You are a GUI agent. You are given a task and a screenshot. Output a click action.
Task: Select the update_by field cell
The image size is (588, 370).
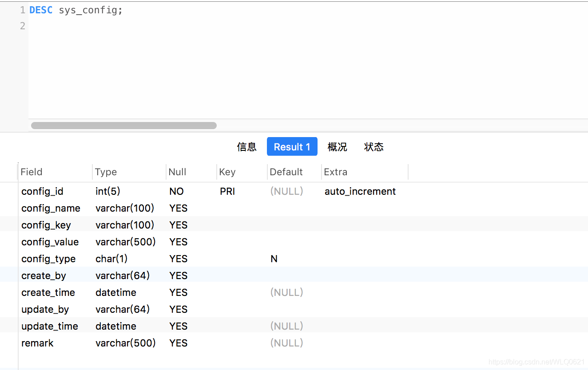(45, 309)
